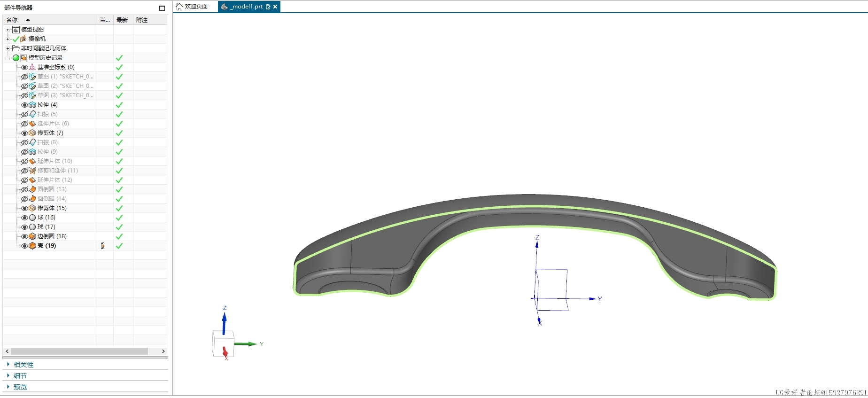Viewport: 868px width, 398px height.
Task: Maximize the 部件导航器 panel
Action: (x=162, y=8)
